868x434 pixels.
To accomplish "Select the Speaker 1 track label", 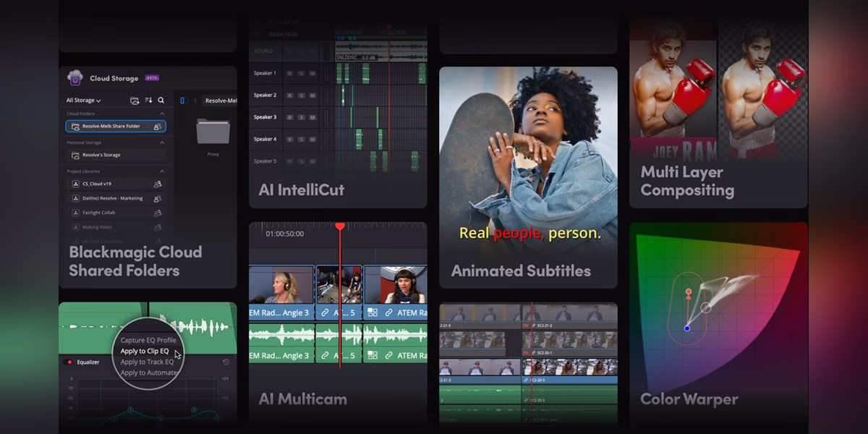I will coord(265,73).
